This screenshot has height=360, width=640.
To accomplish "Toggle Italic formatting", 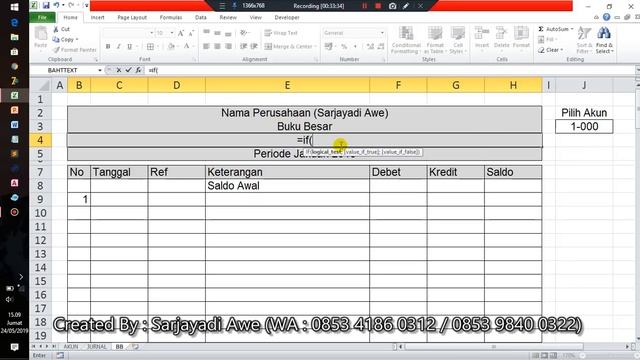I will [x=118, y=47].
